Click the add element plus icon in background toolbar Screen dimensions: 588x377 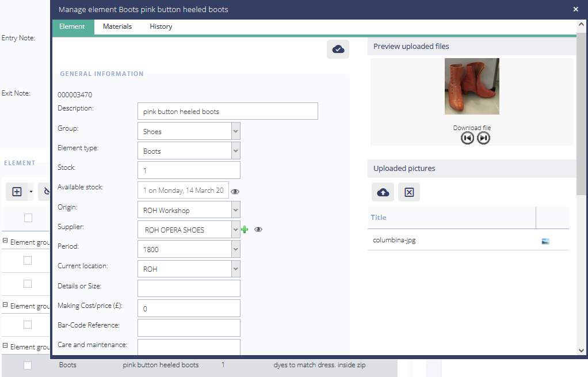(17, 192)
